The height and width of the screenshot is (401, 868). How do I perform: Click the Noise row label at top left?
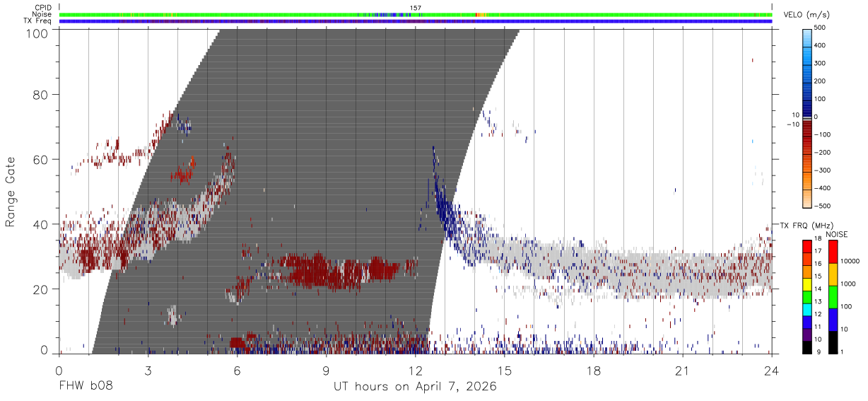42,14
